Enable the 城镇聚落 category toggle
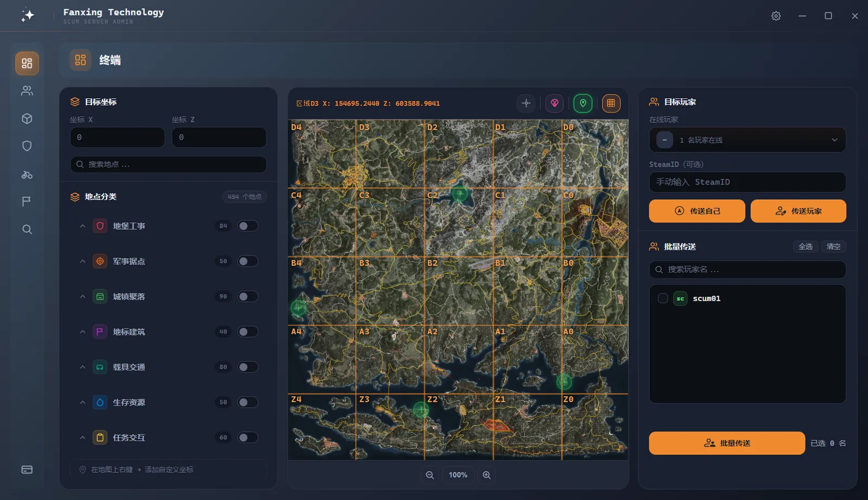The image size is (868, 500). coord(247,296)
